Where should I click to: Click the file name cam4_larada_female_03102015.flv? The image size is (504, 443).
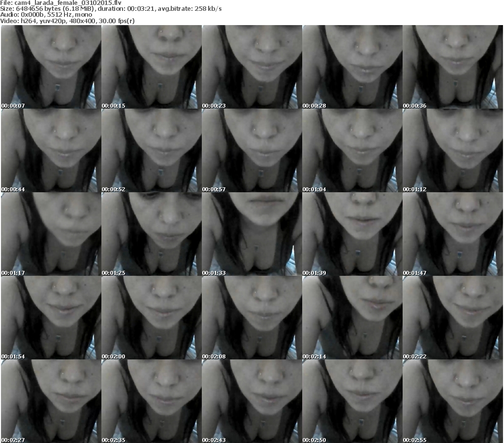point(68,3)
